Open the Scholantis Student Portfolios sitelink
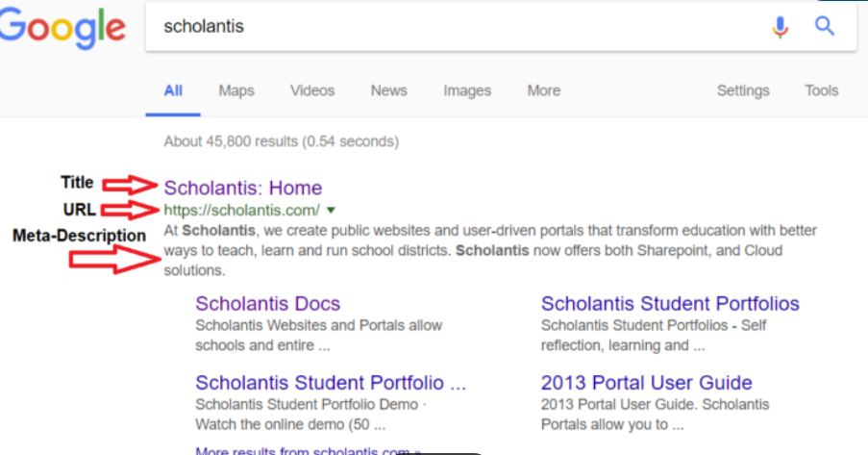 tap(670, 304)
